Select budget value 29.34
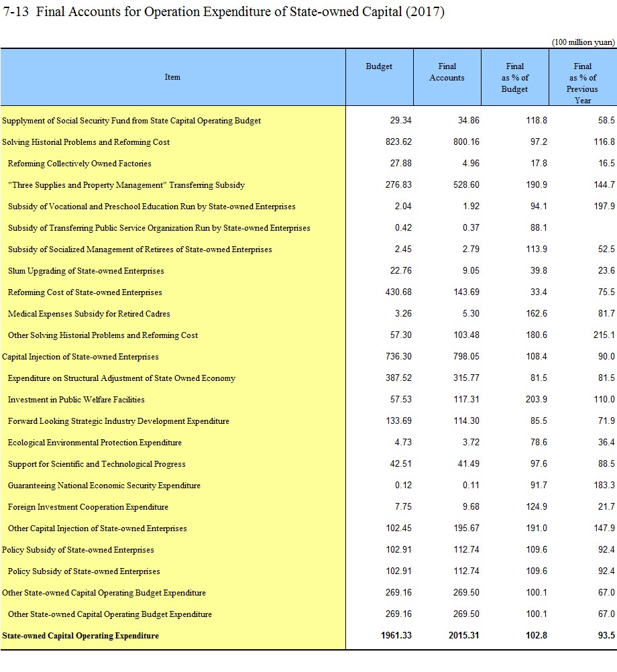Viewport: 617px width, 672px height. point(400,121)
